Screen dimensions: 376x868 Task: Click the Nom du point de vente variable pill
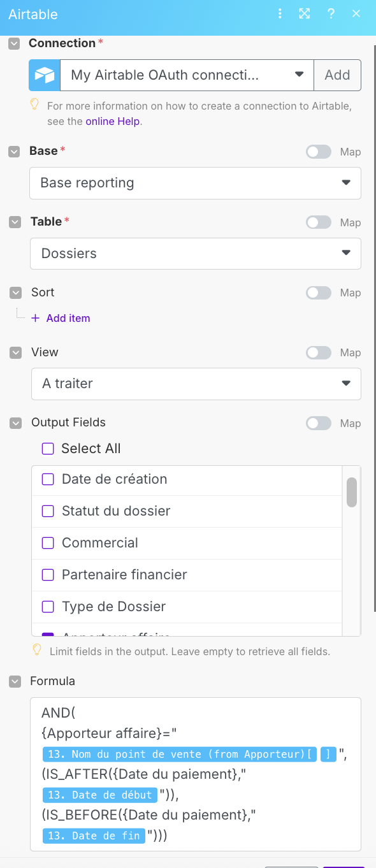[x=180, y=755]
